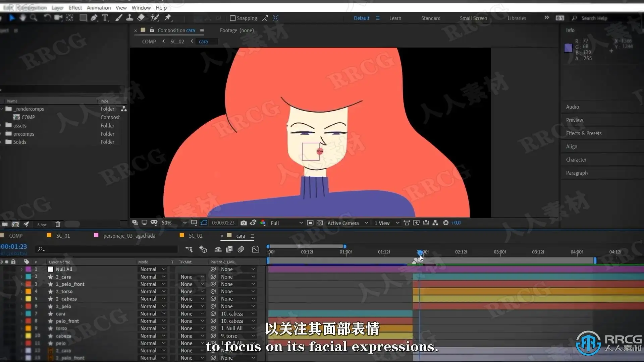Screen dimensions: 644x362
Task: Open the Graph Editor button
Action: [x=255, y=249]
